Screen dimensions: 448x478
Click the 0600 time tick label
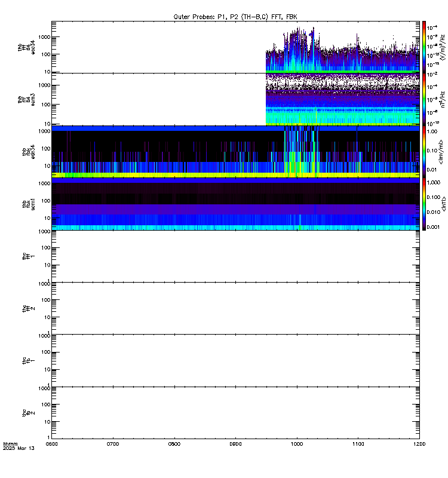51,445
